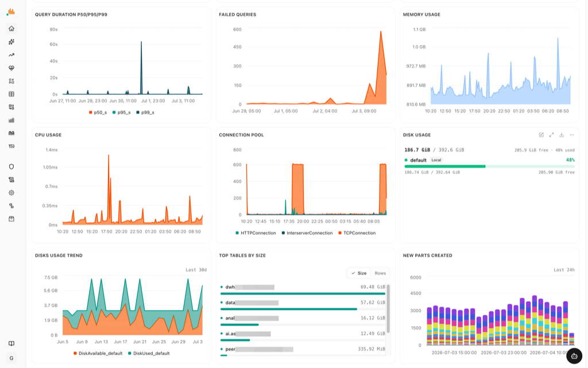This screenshot has height=368, width=588.
Task: Click the 186.7 GiB used value
Action: pyautogui.click(x=417, y=150)
